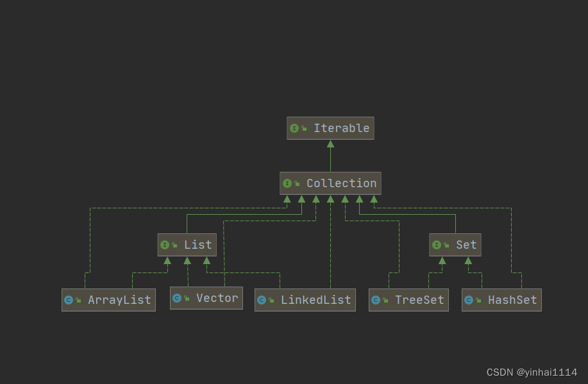588x384 pixels.
Task: Select the ArrayList node label
Action: [x=119, y=299]
